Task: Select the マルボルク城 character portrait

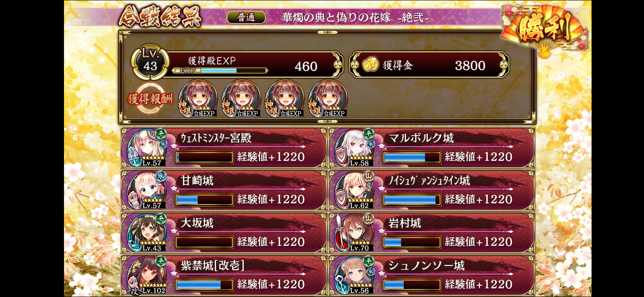Action: tap(354, 148)
